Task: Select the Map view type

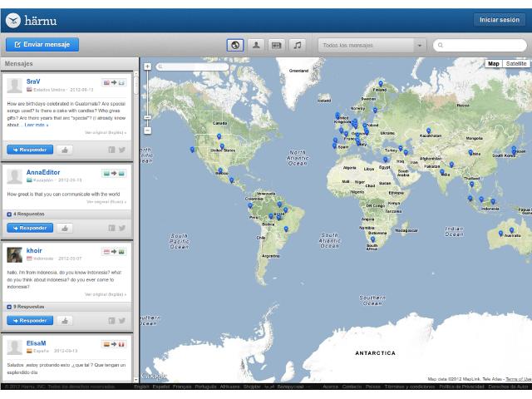Action: click(494, 64)
